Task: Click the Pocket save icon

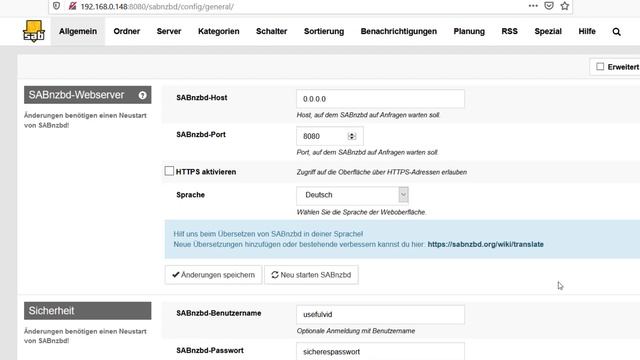Action: point(549,6)
